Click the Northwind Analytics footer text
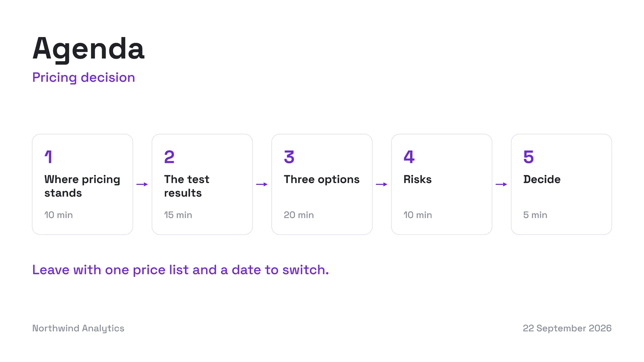The height and width of the screenshot is (362, 644). pyautogui.click(x=78, y=329)
